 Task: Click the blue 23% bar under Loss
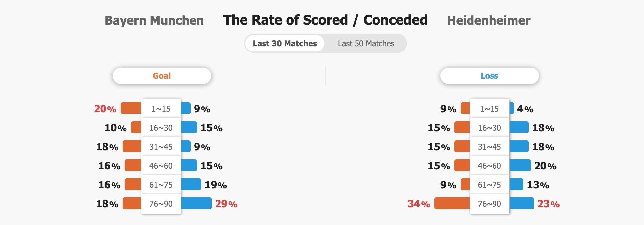pyautogui.click(x=521, y=203)
